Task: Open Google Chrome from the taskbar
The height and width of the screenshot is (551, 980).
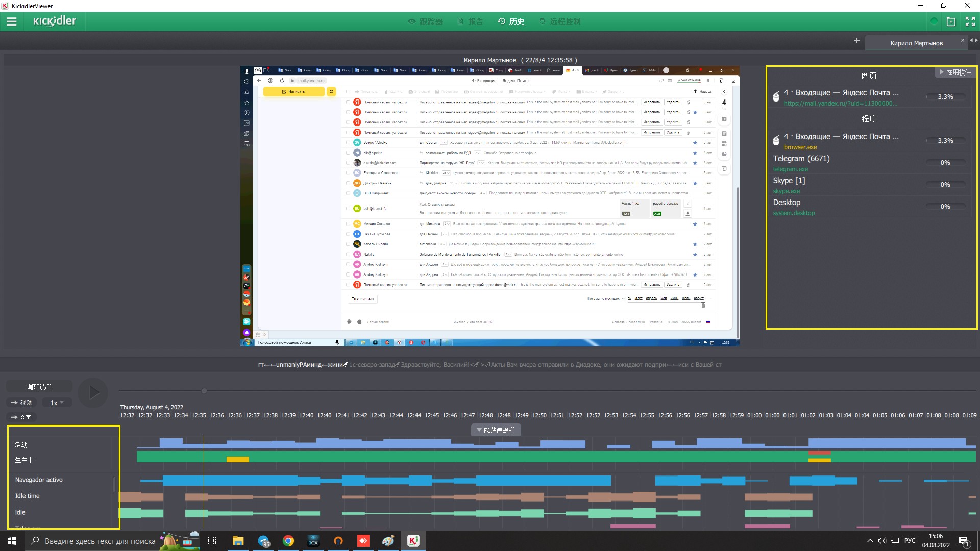Action: (288, 541)
